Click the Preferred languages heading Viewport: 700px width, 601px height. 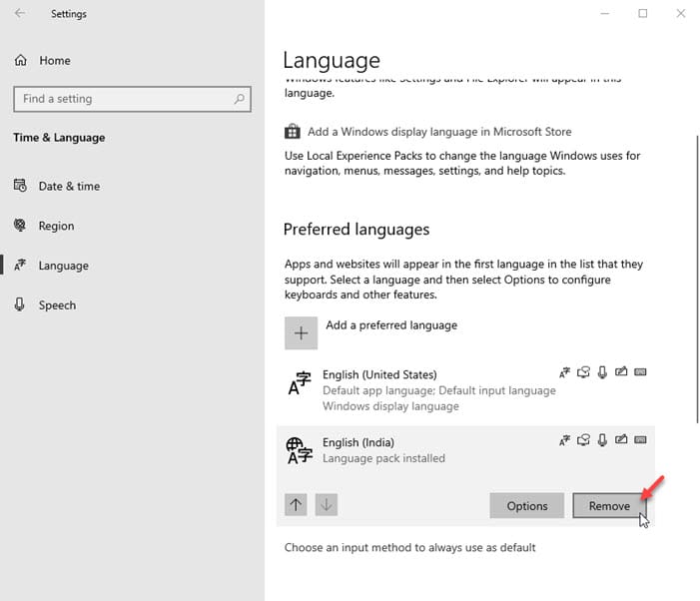(x=356, y=230)
